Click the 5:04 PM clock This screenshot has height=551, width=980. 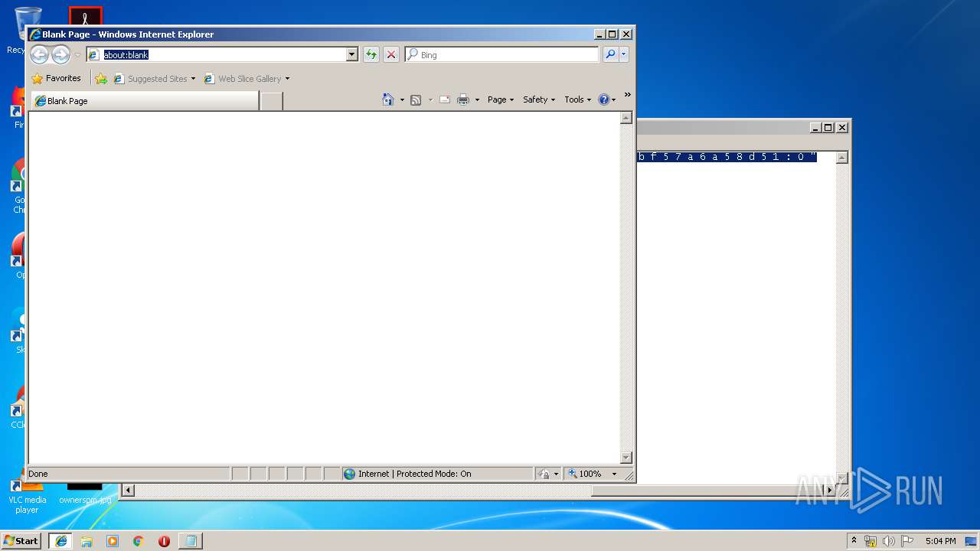tap(940, 541)
